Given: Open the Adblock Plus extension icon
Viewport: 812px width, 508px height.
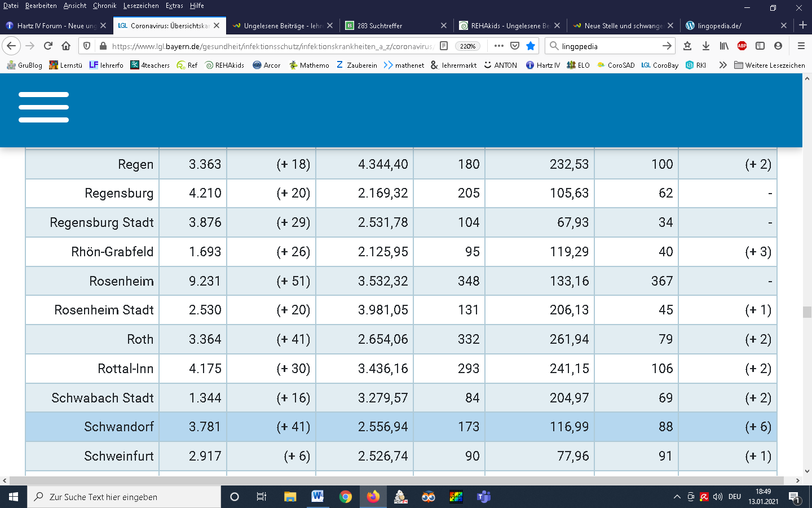Looking at the screenshot, I should [742, 46].
